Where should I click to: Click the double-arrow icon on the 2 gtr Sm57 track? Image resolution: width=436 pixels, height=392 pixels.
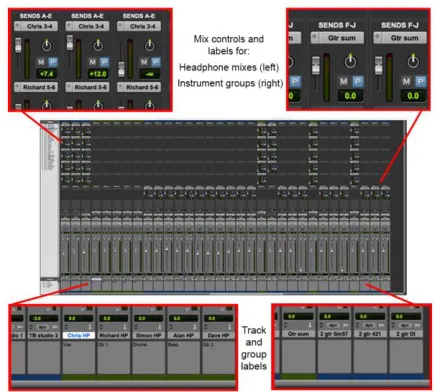[x=346, y=325]
